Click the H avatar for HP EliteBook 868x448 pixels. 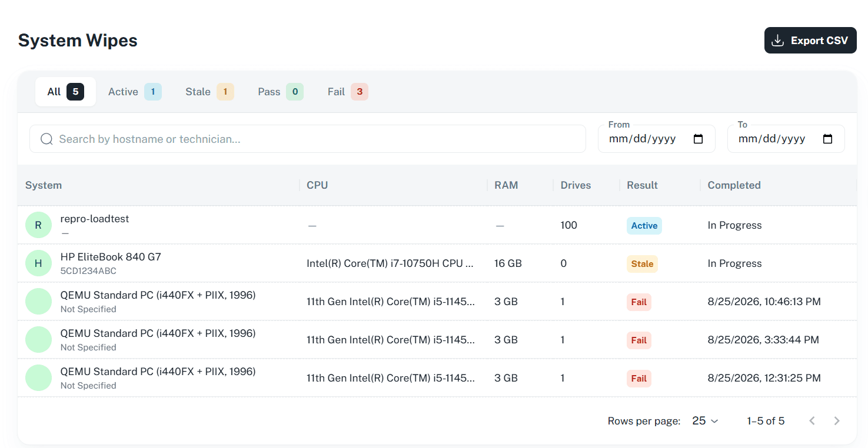click(38, 263)
